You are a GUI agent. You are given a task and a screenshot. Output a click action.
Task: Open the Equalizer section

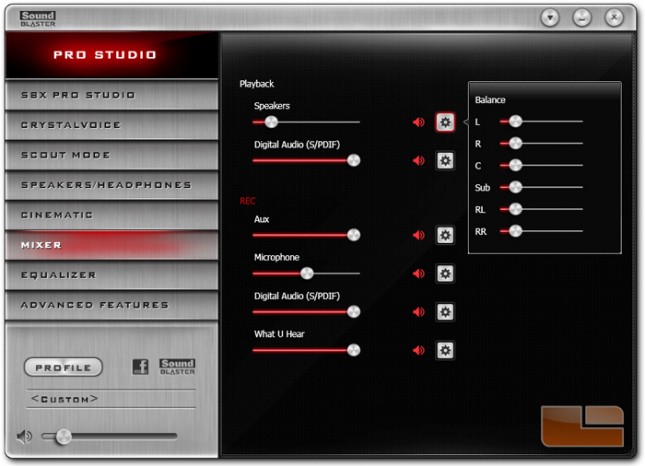click(x=112, y=275)
